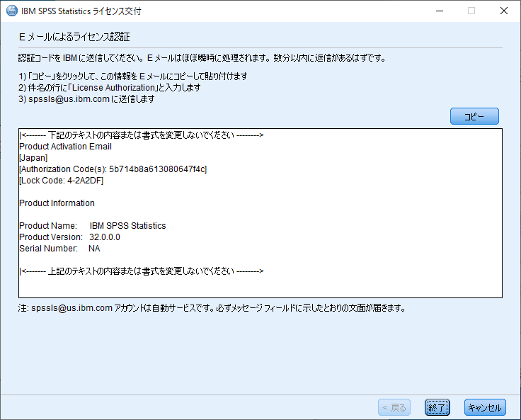Click the Eメールによるライセンス認証 heading
The image size is (521, 420).
click(74, 37)
